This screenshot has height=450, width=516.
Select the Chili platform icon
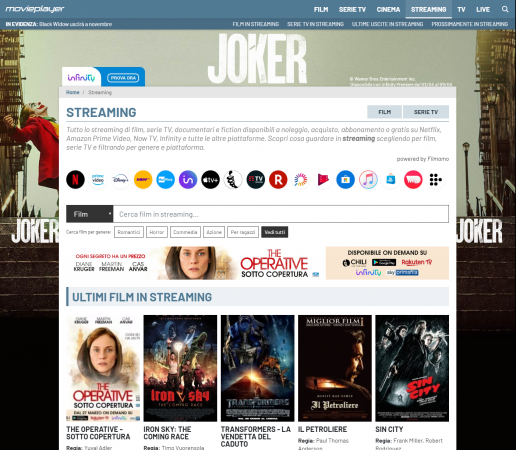233,180
